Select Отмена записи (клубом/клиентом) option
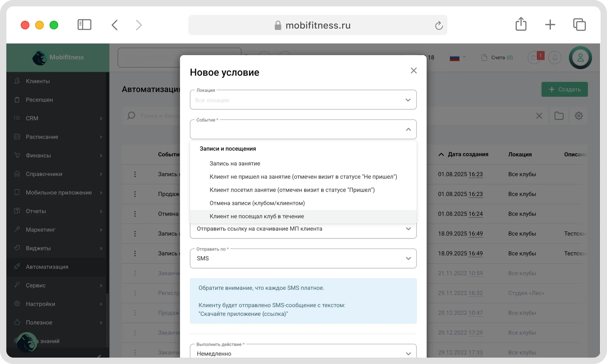The image size is (607, 364). pyautogui.click(x=257, y=203)
